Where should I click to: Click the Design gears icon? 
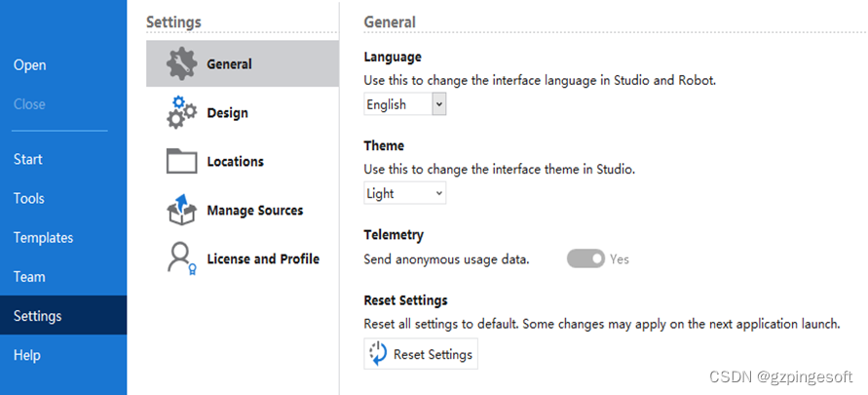pyautogui.click(x=181, y=113)
